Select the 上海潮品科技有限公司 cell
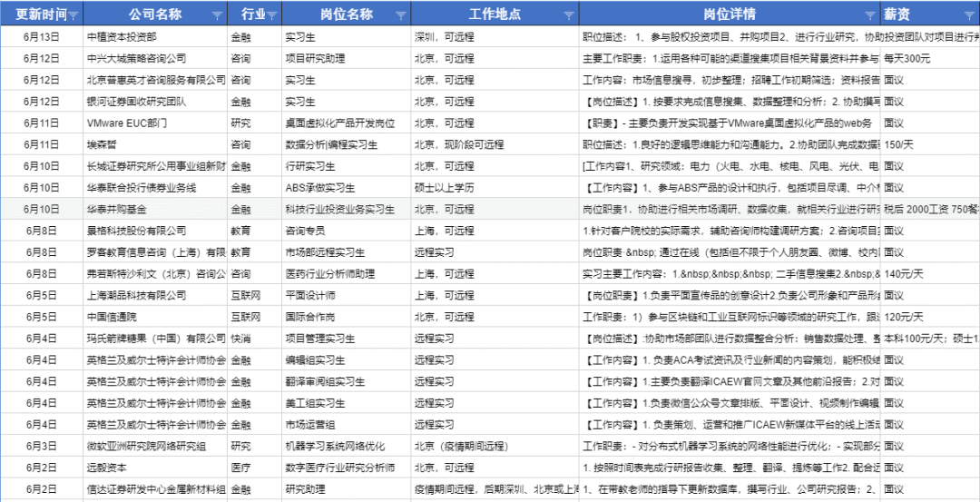The image size is (980, 502). (x=156, y=294)
